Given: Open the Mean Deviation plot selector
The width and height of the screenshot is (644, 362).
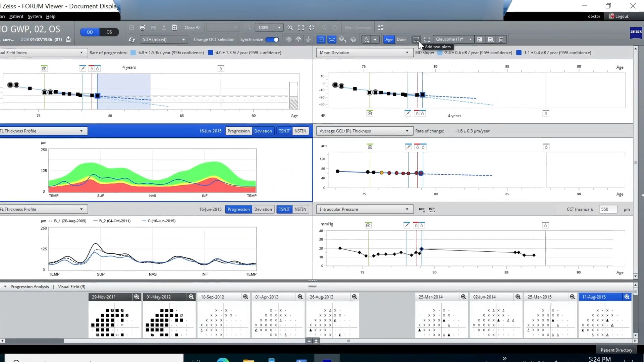Looking at the screenshot, I should coord(364,52).
